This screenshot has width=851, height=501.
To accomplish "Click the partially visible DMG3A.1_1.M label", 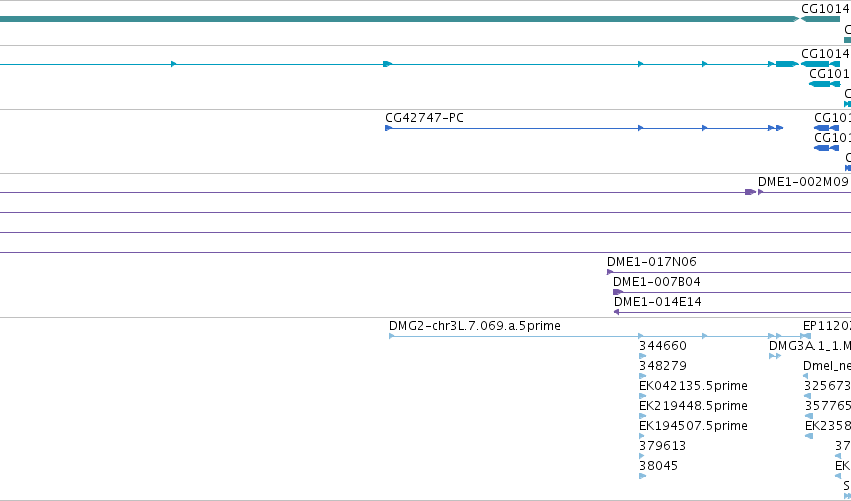I will (x=810, y=346).
